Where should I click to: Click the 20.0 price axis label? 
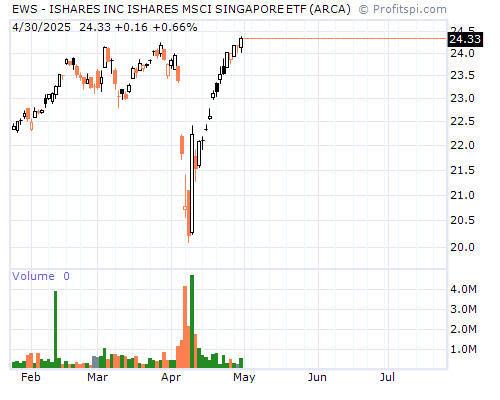click(462, 247)
